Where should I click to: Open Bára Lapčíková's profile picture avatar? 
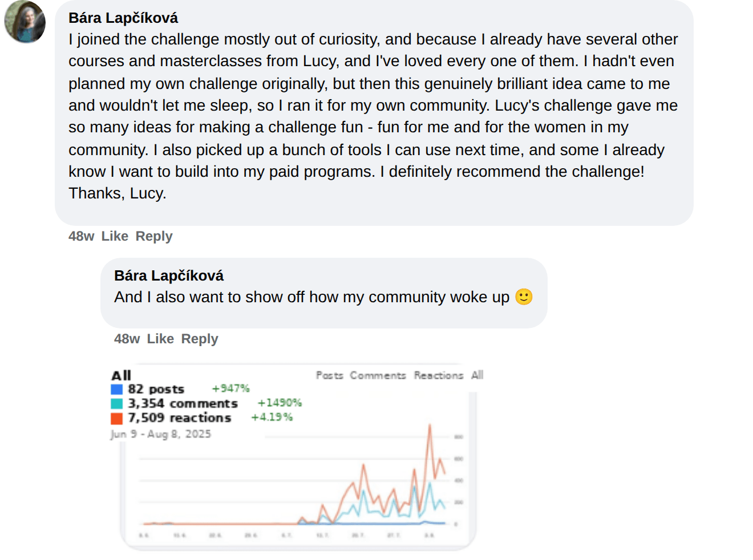25,22
